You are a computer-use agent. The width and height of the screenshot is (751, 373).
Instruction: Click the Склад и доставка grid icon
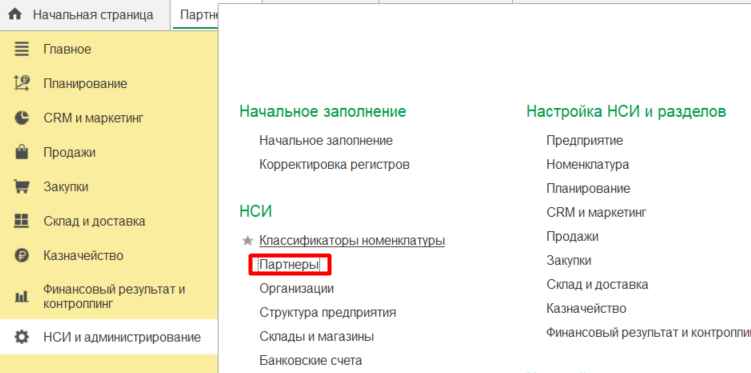click(x=22, y=221)
